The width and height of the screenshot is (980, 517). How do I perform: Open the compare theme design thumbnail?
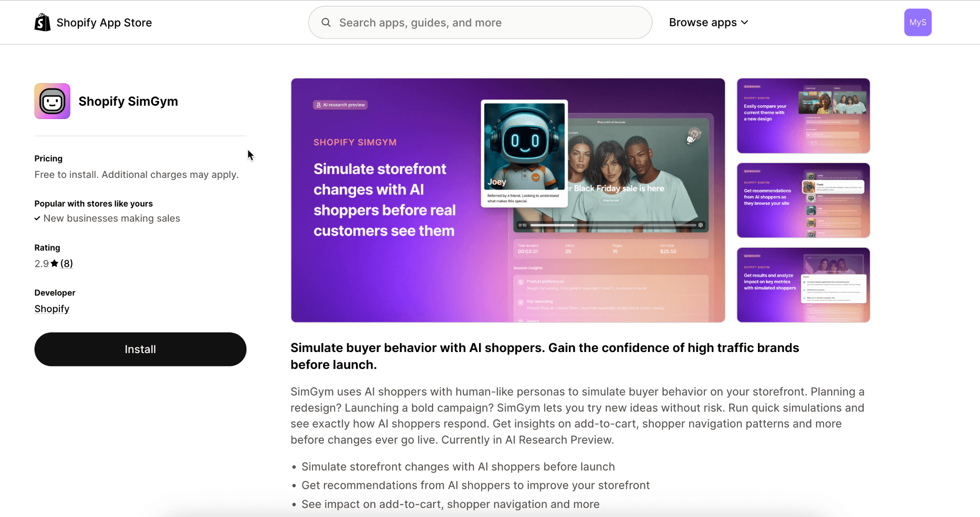coord(803,116)
